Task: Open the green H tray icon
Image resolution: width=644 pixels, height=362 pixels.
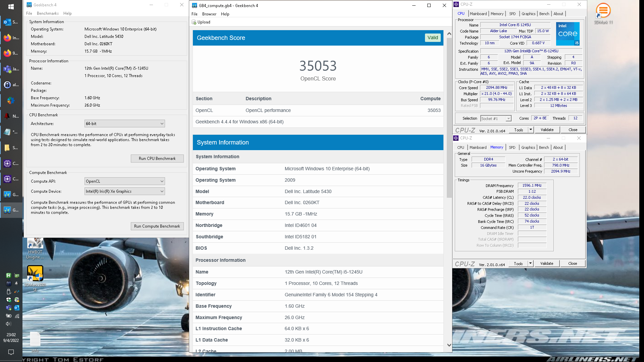Action: point(8,276)
